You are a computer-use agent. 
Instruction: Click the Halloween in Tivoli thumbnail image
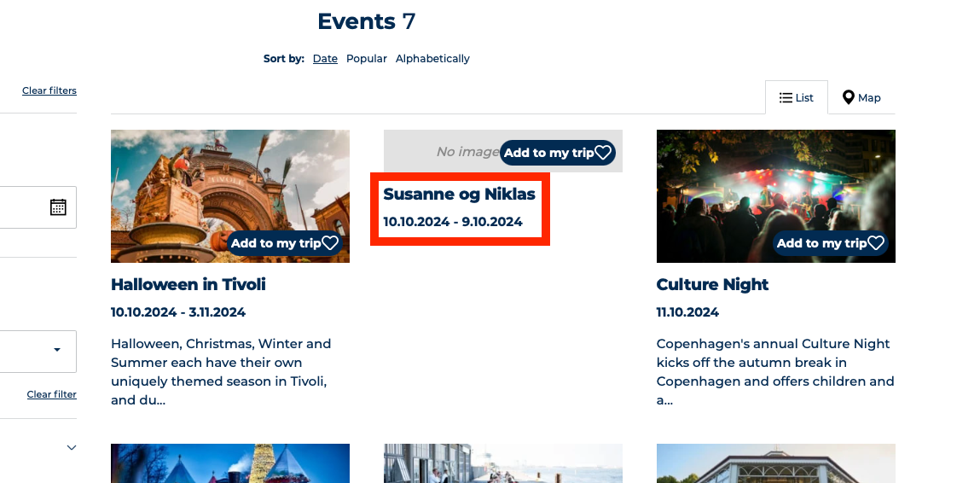[230, 195]
